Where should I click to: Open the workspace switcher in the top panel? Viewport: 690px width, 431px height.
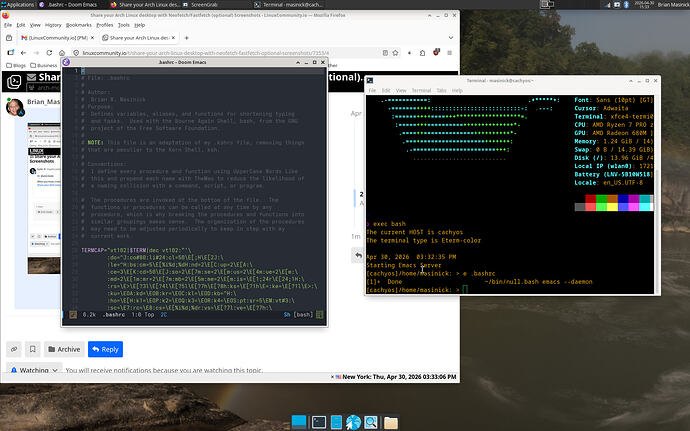[547, 4]
